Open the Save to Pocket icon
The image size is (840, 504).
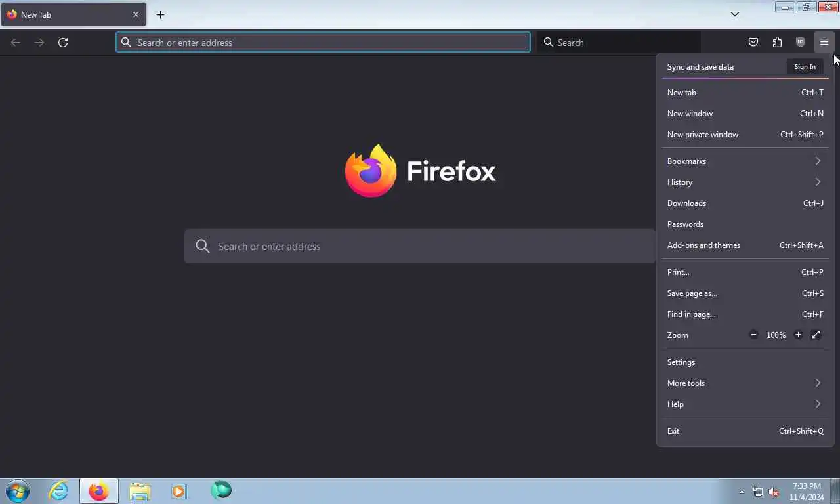tap(753, 43)
